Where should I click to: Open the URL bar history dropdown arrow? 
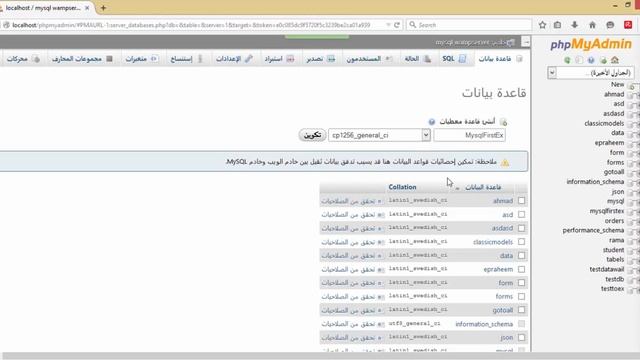tap(388, 25)
